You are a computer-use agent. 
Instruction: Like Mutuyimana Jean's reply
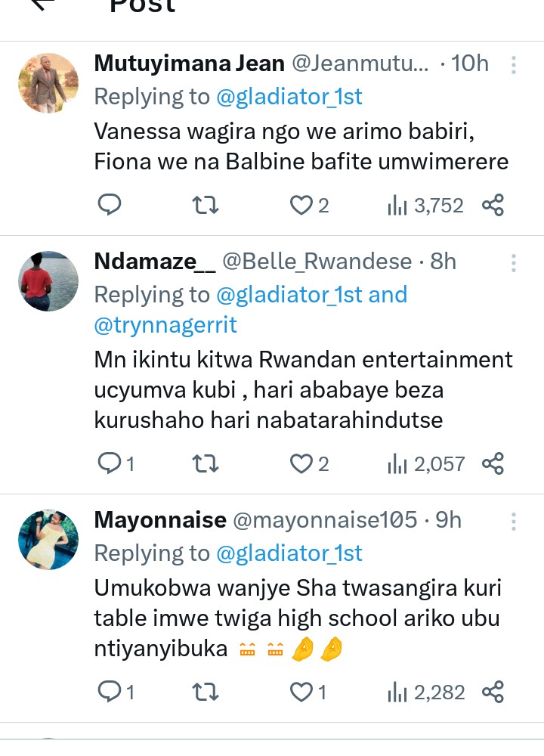(302, 204)
